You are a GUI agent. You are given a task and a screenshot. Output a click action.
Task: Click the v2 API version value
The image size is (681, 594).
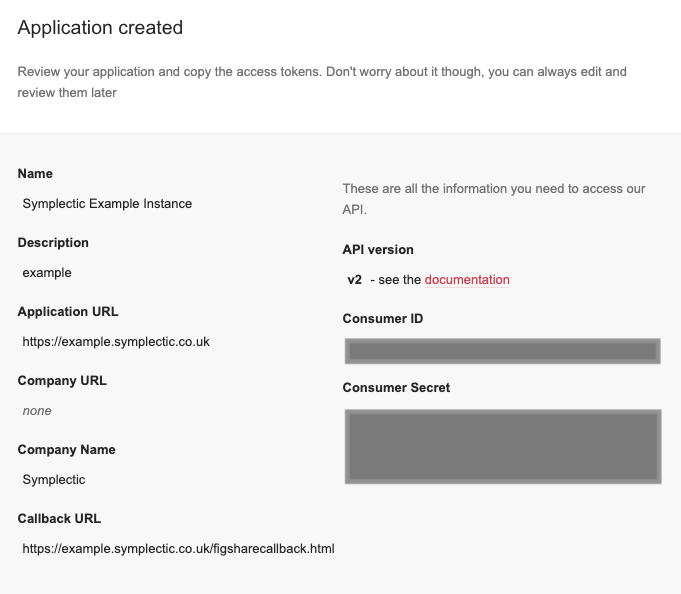pyautogui.click(x=355, y=280)
